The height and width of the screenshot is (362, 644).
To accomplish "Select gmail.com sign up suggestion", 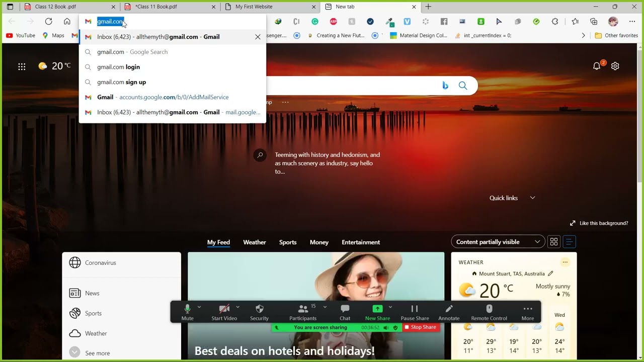I will 173,82.
